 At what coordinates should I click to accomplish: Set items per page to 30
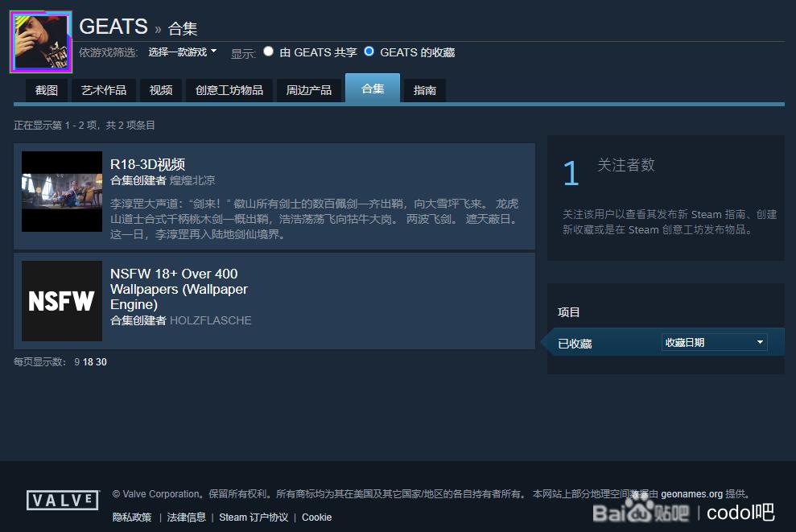click(x=101, y=362)
